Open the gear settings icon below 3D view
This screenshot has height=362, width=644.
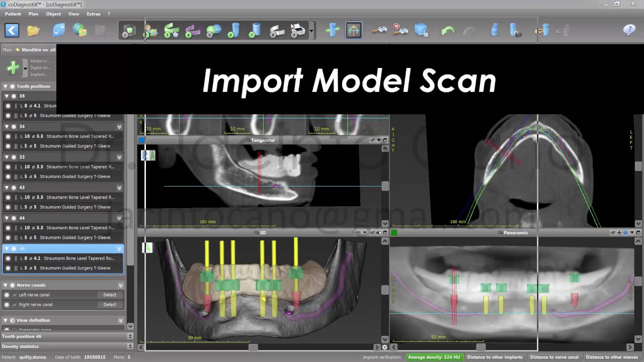click(x=385, y=347)
